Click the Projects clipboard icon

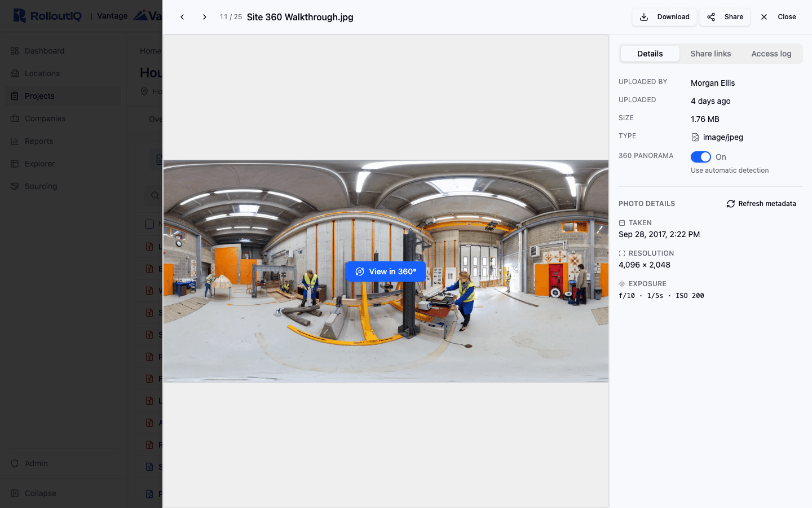(x=15, y=96)
